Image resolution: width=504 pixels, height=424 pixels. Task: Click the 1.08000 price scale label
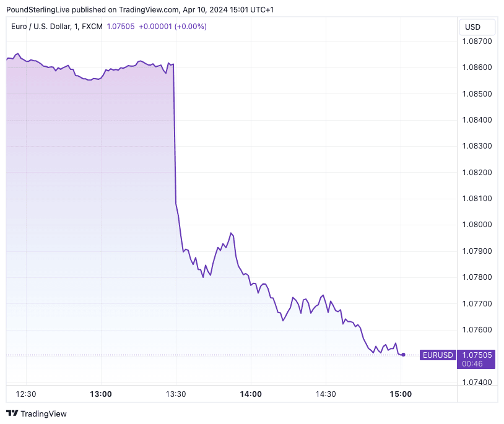pyautogui.click(x=477, y=225)
